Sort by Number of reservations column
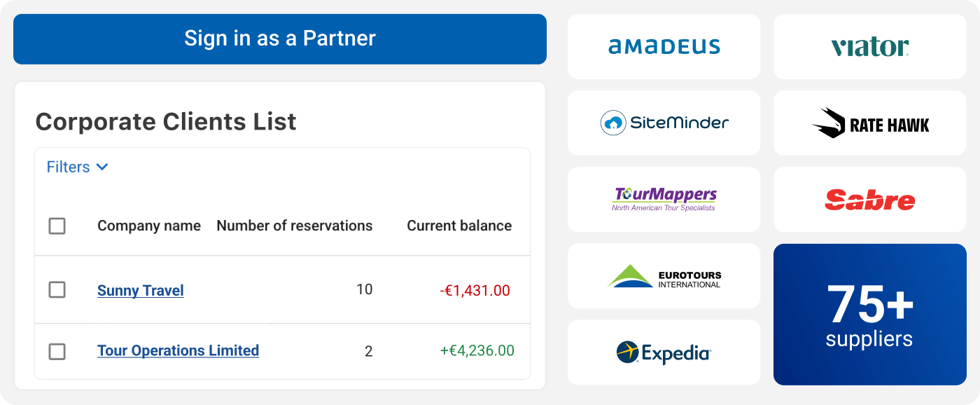Viewport: 980px width, 405px height. (295, 226)
